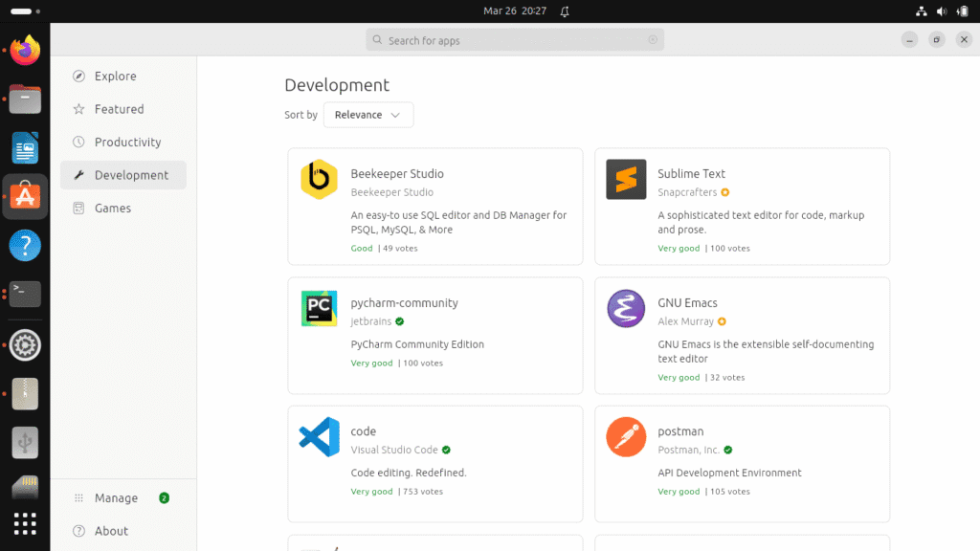This screenshot has height=551, width=980.
Task: Show all applications grid in dock
Action: [25, 524]
